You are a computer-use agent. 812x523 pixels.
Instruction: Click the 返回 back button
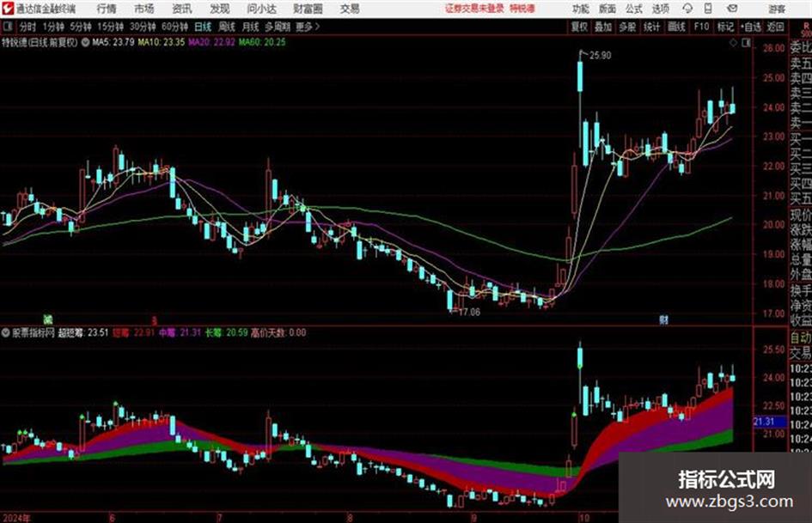775,27
